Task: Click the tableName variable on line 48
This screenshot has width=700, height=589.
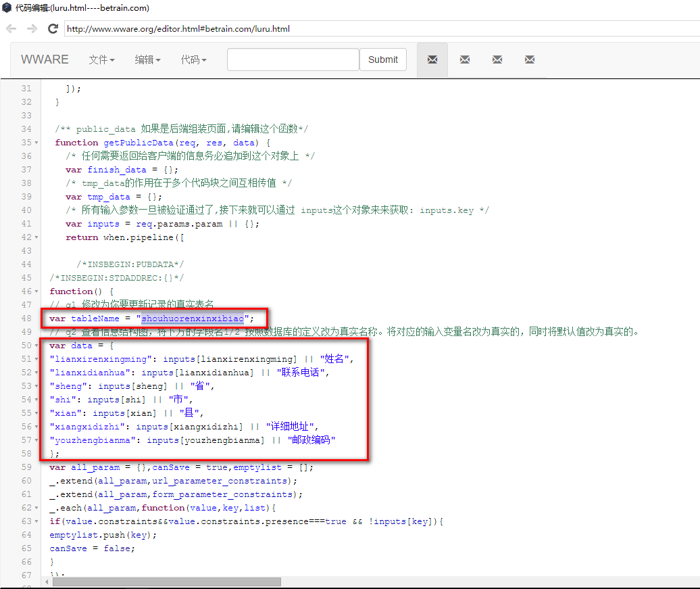Action: tap(95, 319)
